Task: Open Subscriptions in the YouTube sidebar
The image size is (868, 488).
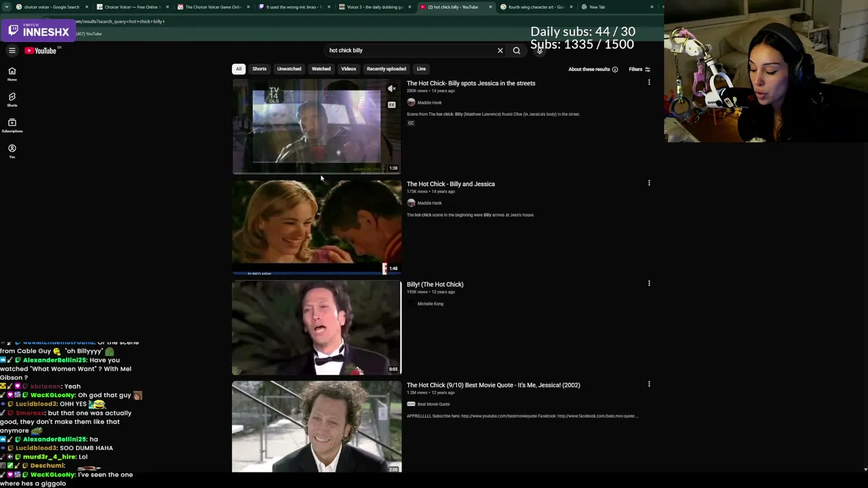Action: tap(12, 125)
